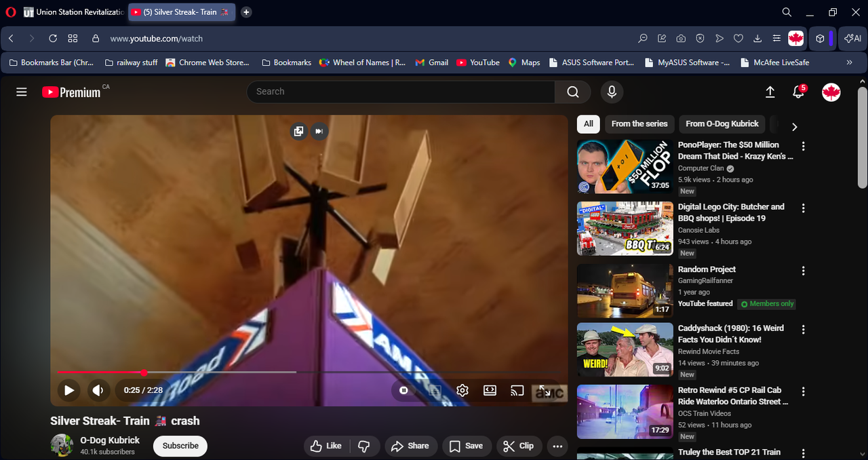
Task: Open bookmarks heart icon in toolbar
Action: [738, 39]
